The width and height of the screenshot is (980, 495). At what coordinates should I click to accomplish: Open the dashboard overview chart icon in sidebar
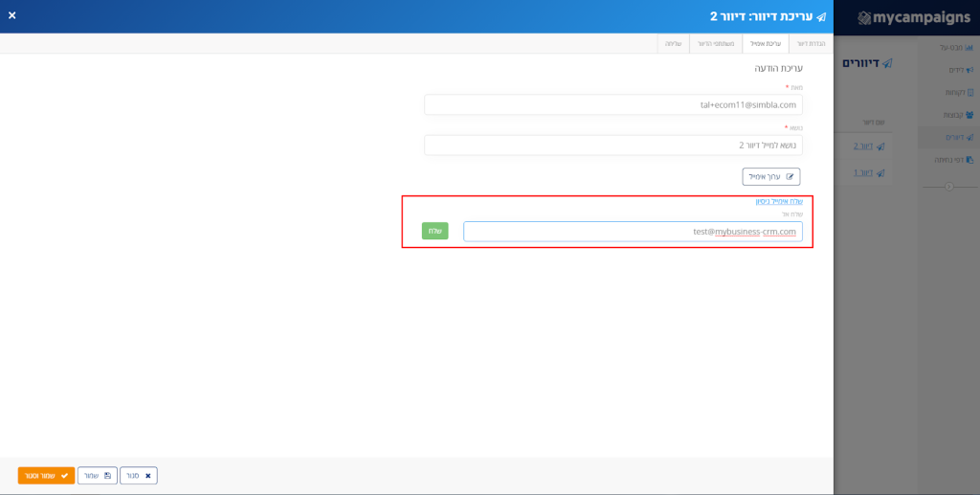(969, 48)
